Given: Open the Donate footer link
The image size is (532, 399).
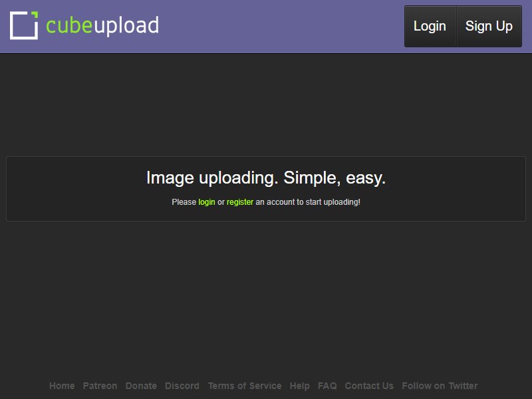Looking at the screenshot, I should pyautogui.click(x=141, y=386).
